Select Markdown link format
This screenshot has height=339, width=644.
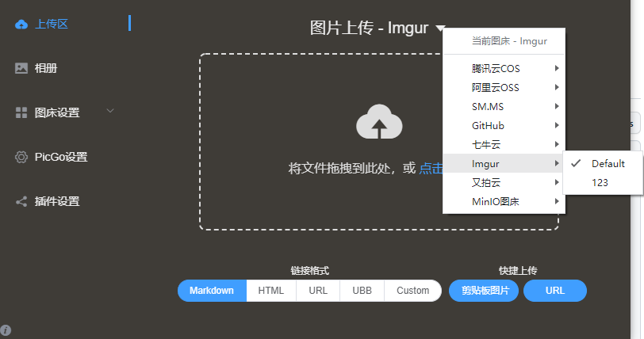pyautogui.click(x=212, y=291)
